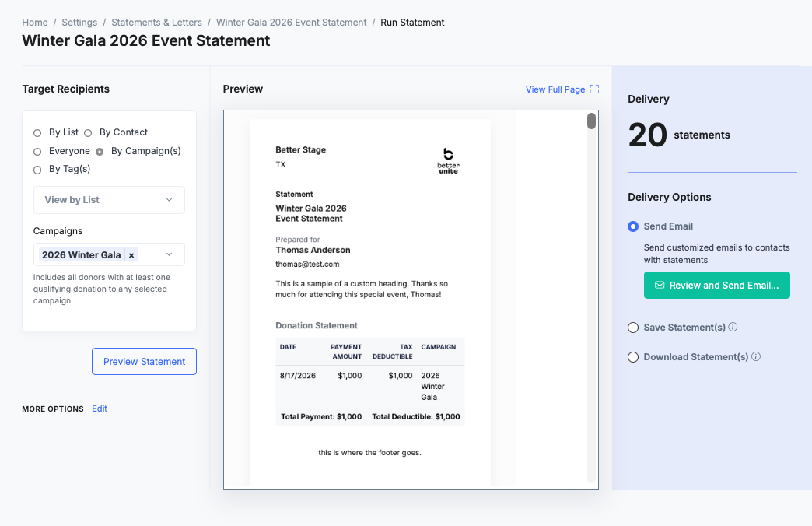
Task: Click the Run Statement breadcrumb text
Action: pyautogui.click(x=412, y=23)
